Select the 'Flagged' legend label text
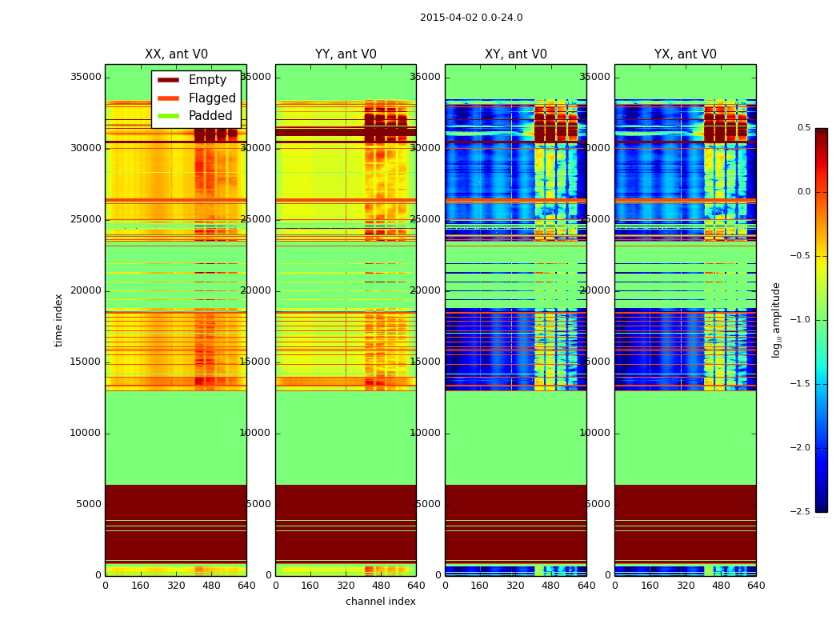Viewport: 840px width, 640px height. pos(212,98)
